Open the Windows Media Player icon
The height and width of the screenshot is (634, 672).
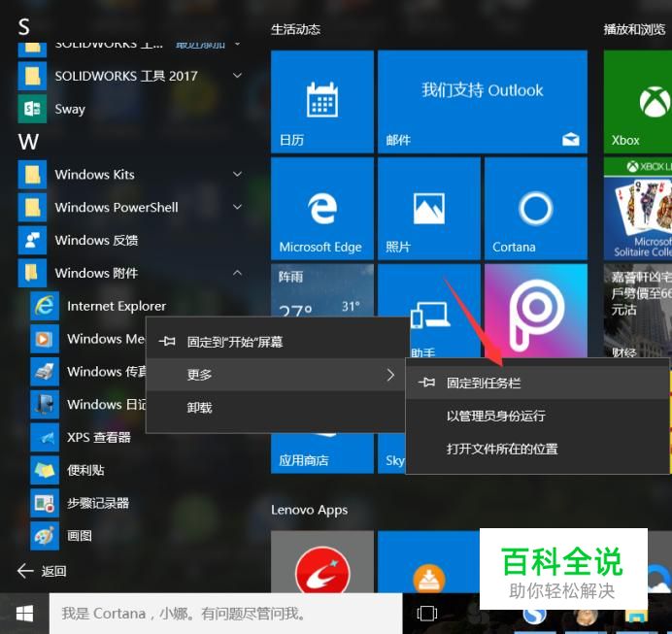point(45,339)
